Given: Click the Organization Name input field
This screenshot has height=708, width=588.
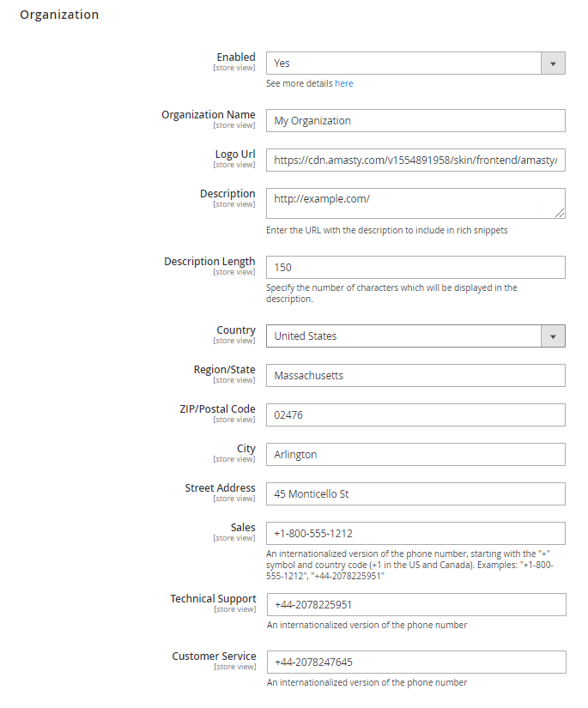Looking at the screenshot, I should (x=415, y=121).
